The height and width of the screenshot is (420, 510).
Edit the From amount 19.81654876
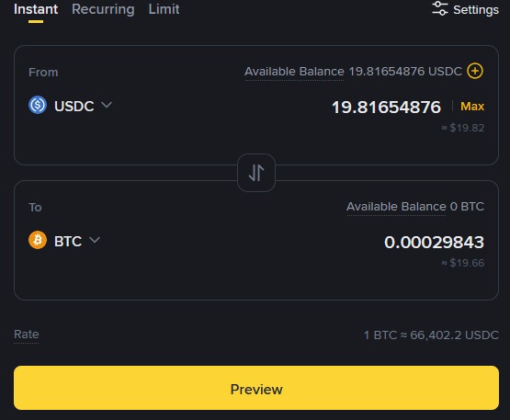point(386,107)
